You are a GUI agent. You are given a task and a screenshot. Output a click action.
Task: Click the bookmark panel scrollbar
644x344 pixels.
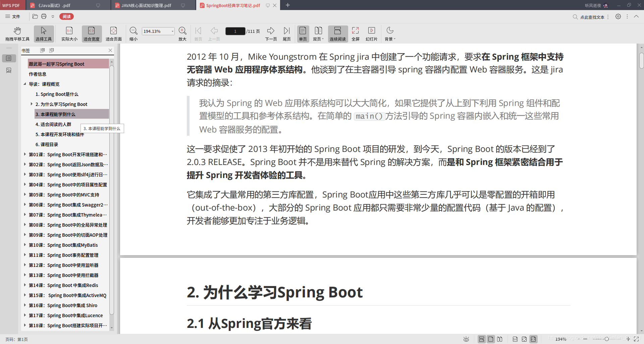point(112,190)
